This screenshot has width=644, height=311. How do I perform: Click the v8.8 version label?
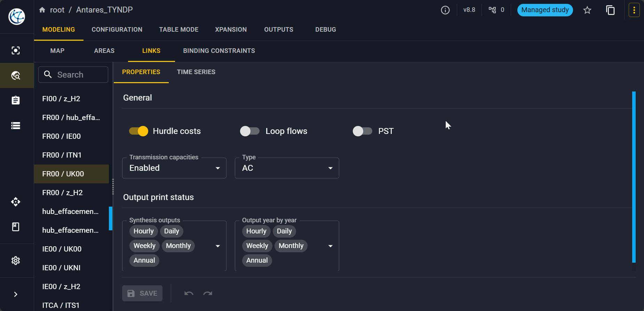click(469, 10)
